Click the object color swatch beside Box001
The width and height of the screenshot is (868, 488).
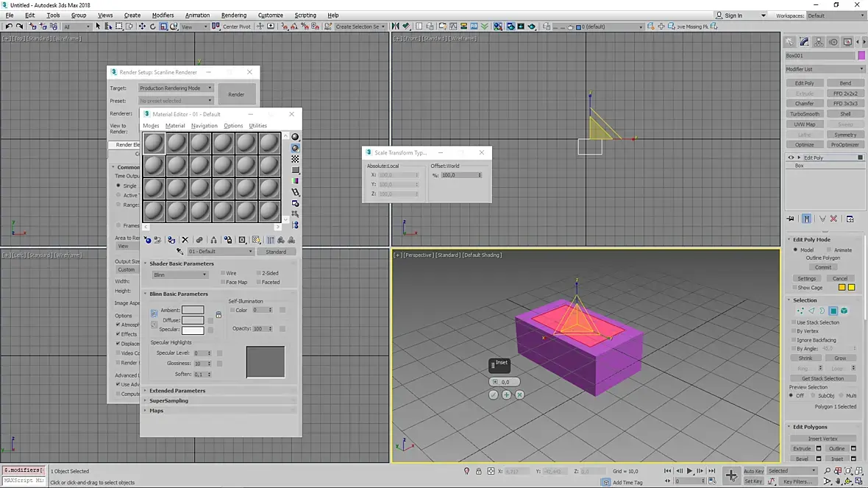(x=861, y=56)
